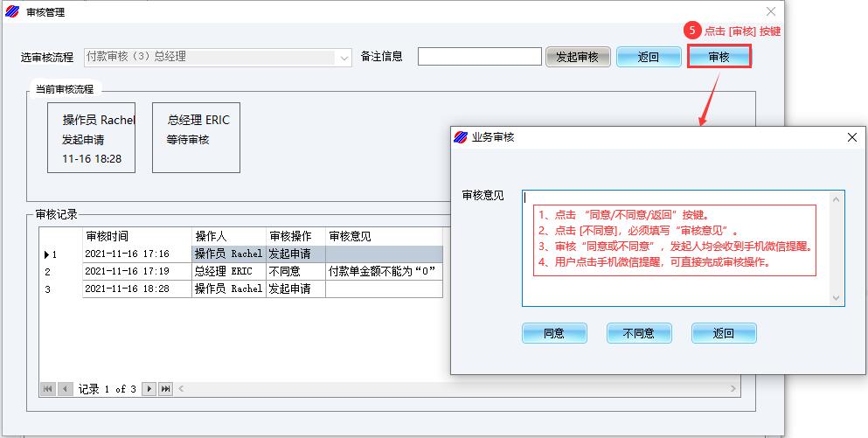Screen dimensions: 868x438
Task: Focus the 备注信息 input field
Action: (479, 57)
